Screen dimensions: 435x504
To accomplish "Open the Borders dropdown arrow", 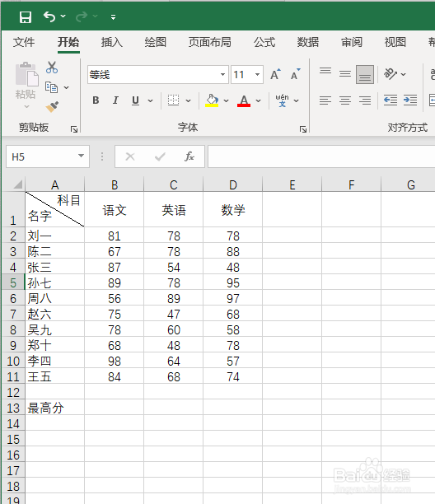I will coord(188,100).
